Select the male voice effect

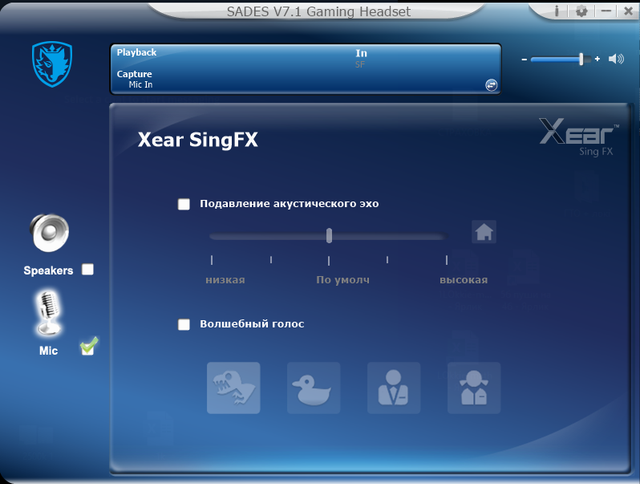point(393,388)
